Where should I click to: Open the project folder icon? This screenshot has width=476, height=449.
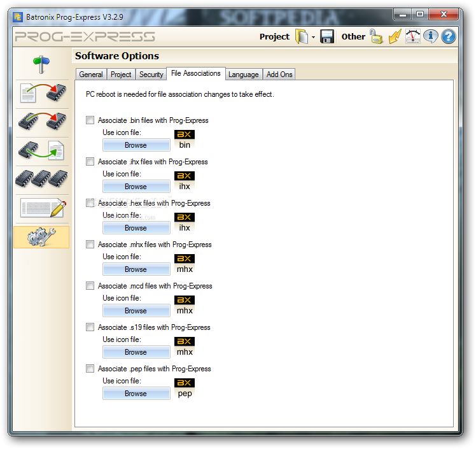pos(302,36)
